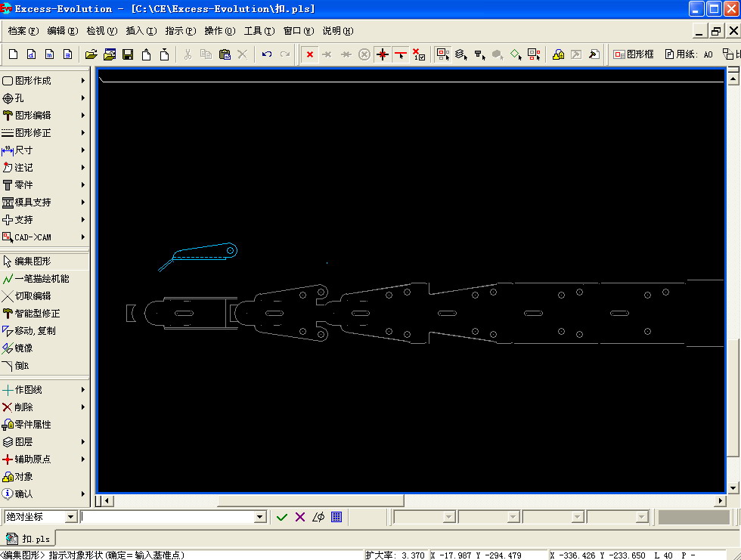This screenshot has width=741, height=560.
Task: Toggle the red cross snap point icon
Action: click(x=383, y=54)
